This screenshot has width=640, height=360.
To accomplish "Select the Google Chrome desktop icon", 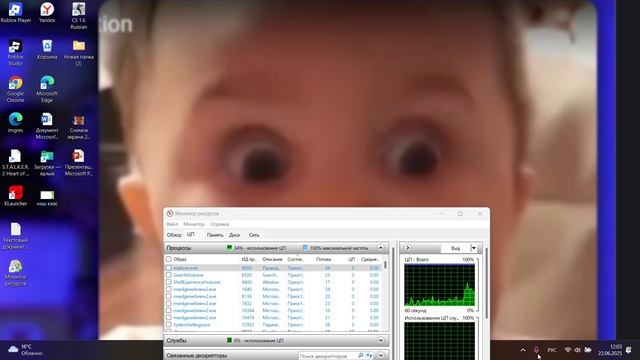I will click(x=16, y=89).
